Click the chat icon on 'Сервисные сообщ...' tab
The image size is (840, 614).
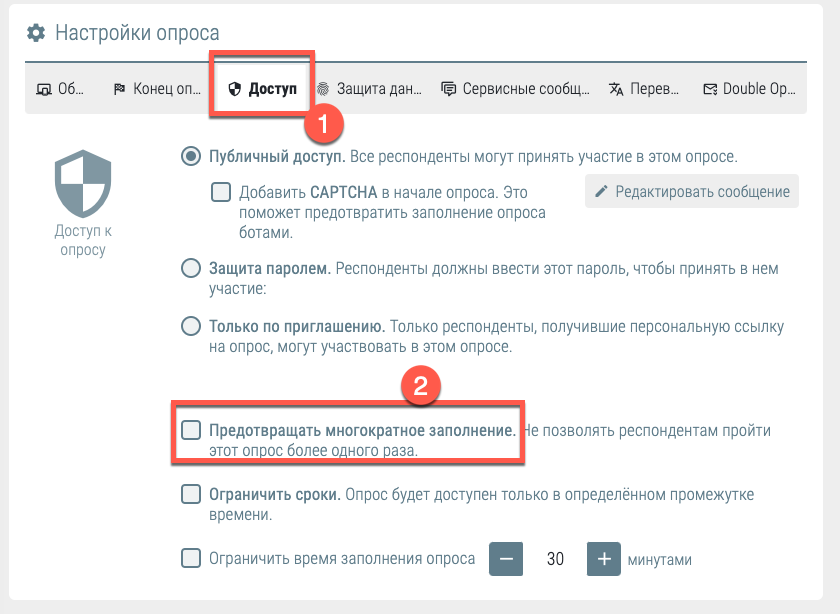pyautogui.click(x=448, y=89)
